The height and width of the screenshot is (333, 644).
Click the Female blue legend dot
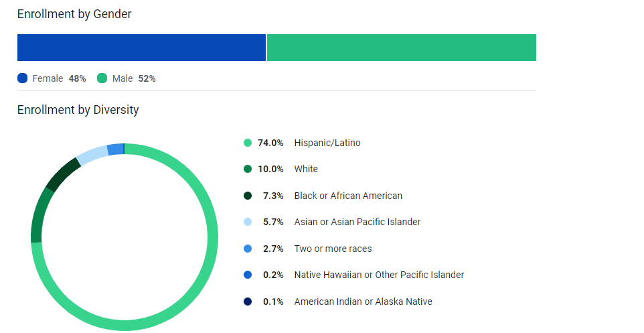[23, 78]
